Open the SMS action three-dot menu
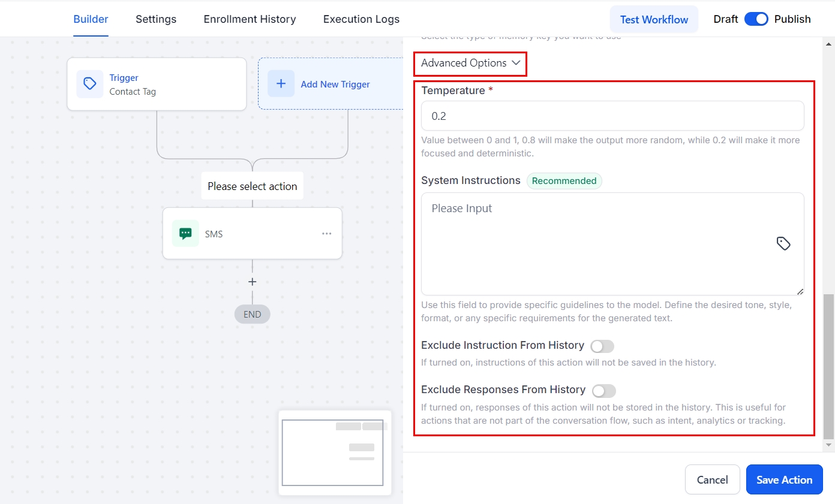The image size is (835, 504). tap(326, 234)
